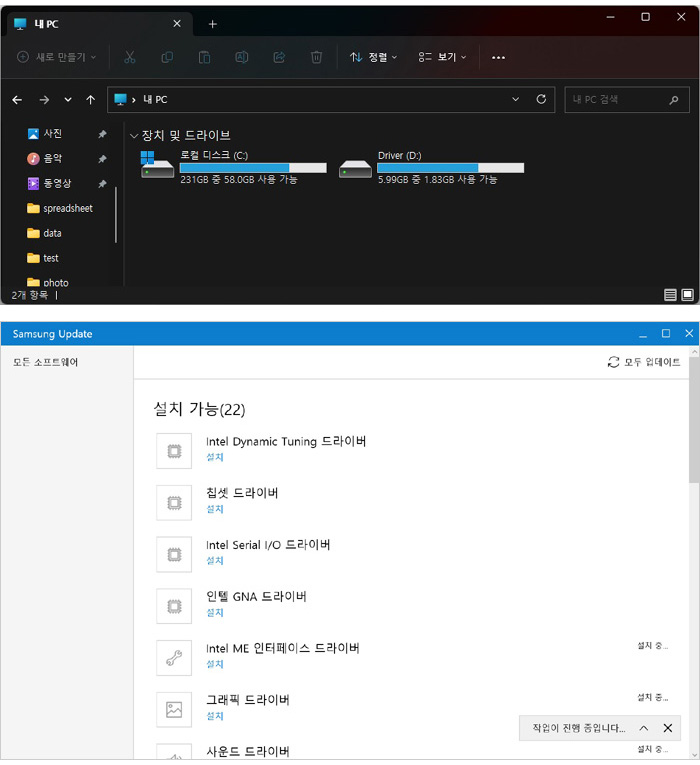Screen dimensions: 700x765
Task: Click 설치 under Intel Dynamic Tuning 드라이버
Action: click(215, 457)
